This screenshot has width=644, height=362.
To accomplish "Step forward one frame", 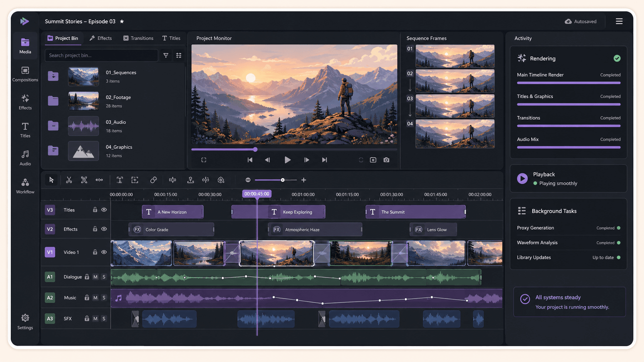I will (x=307, y=160).
